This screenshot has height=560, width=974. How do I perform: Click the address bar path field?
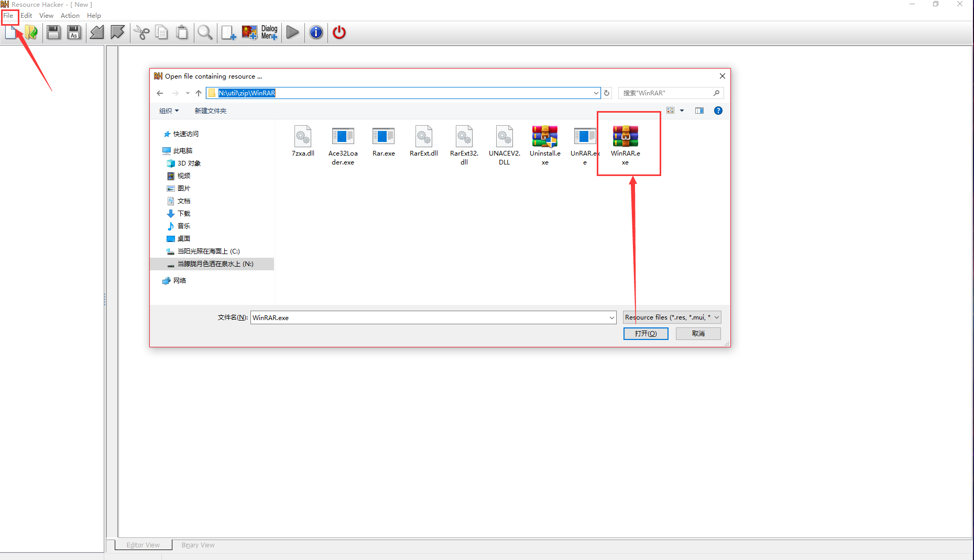pos(403,93)
